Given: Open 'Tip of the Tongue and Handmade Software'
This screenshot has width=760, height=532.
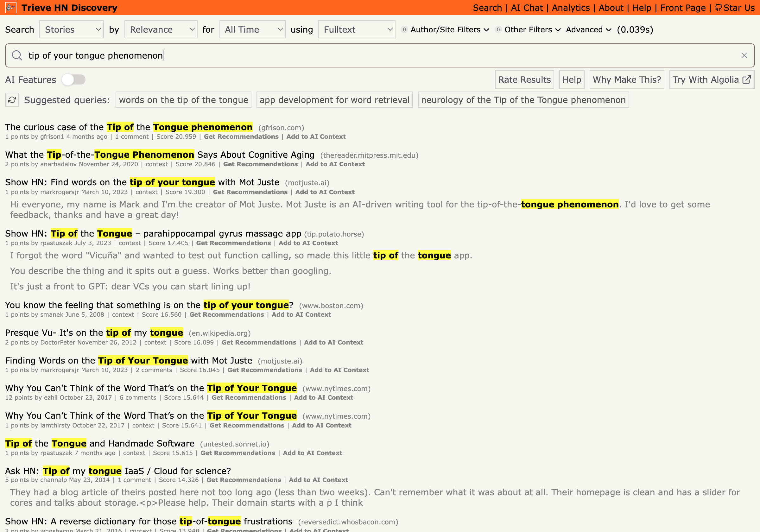Looking at the screenshot, I should [x=100, y=443].
